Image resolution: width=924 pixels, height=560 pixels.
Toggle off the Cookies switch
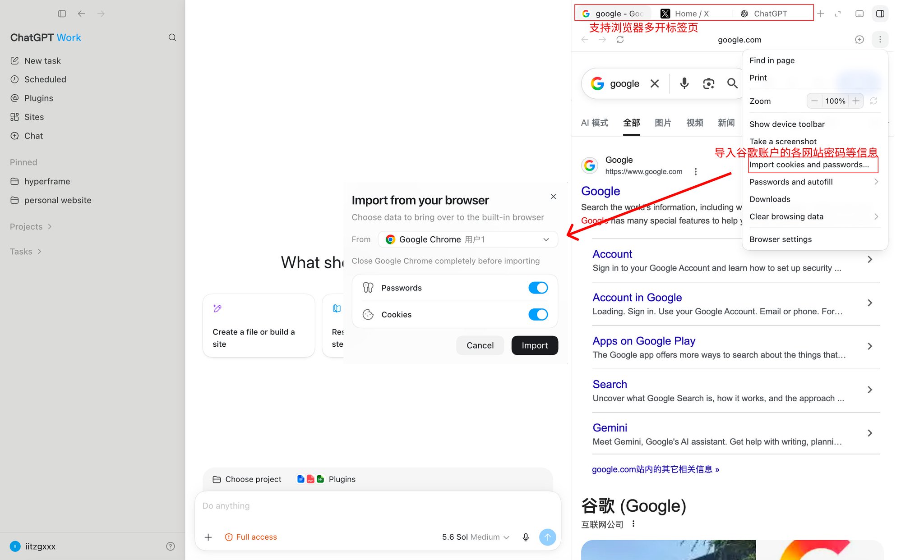coord(538,314)
